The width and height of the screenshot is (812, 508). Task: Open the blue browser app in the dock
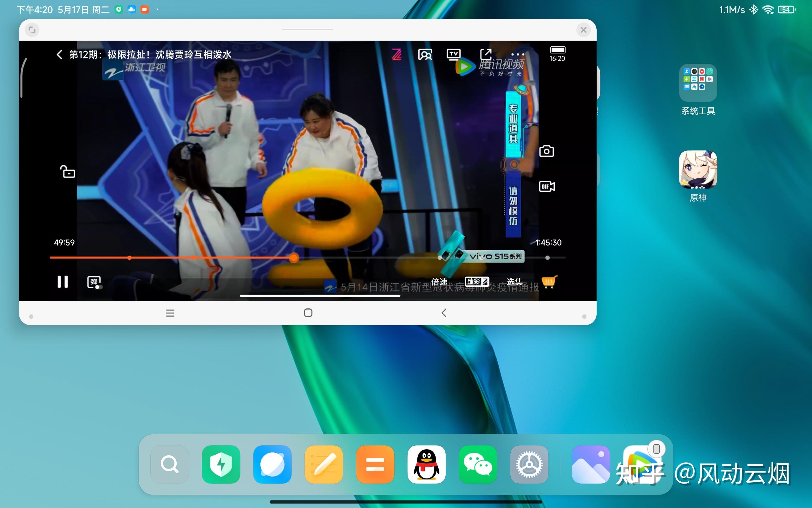coord(272,464)
